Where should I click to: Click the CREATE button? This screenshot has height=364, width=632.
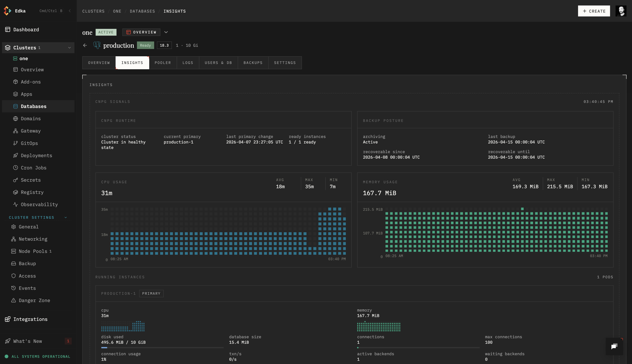pos(594,11)
